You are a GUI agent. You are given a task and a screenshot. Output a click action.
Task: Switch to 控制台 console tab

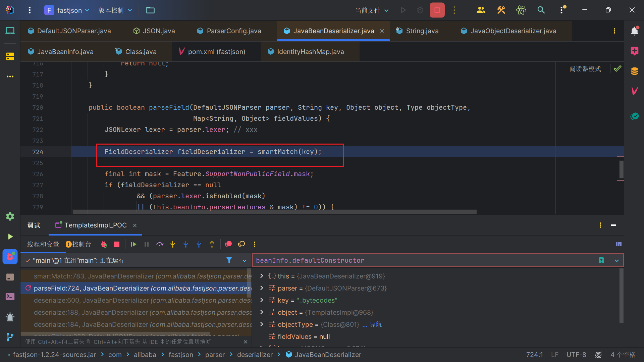pos(78,244)
